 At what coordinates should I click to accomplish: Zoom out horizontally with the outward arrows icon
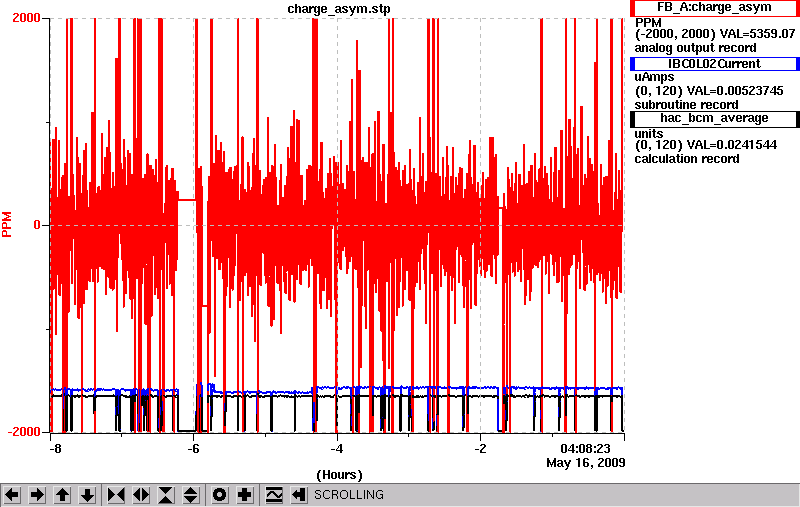pyautogui.click(x=141, y=494)
